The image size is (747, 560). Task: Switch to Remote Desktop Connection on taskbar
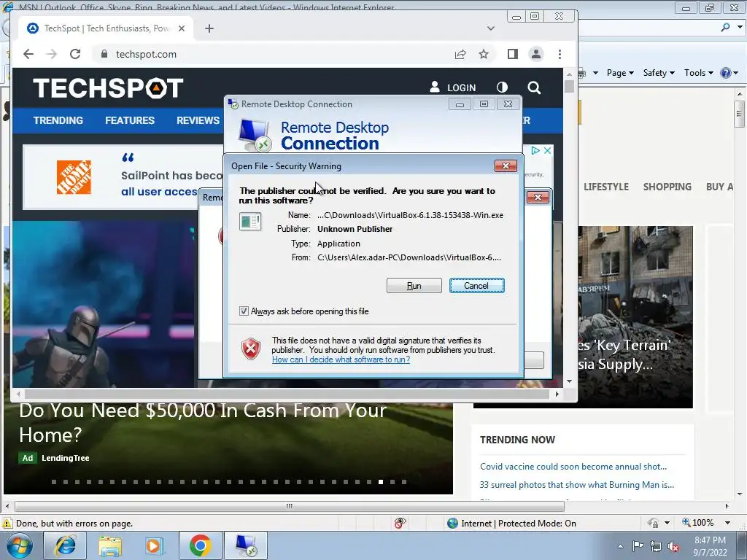tap(246, 545)
